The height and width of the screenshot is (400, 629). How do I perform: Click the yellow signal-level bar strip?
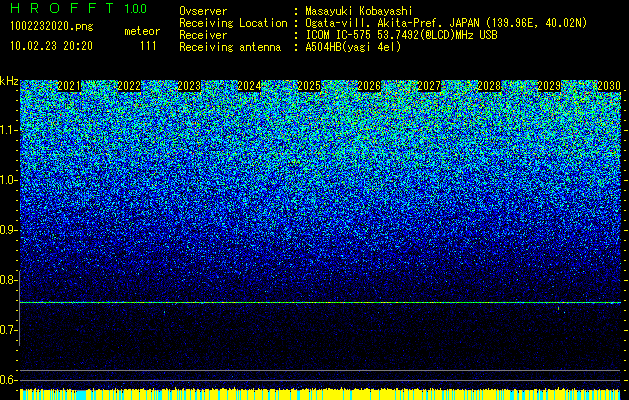pos(320,394)
